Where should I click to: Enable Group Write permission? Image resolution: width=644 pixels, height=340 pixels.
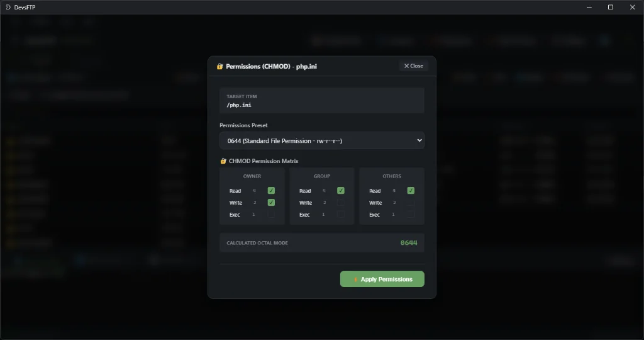click(x=340, y=202)
